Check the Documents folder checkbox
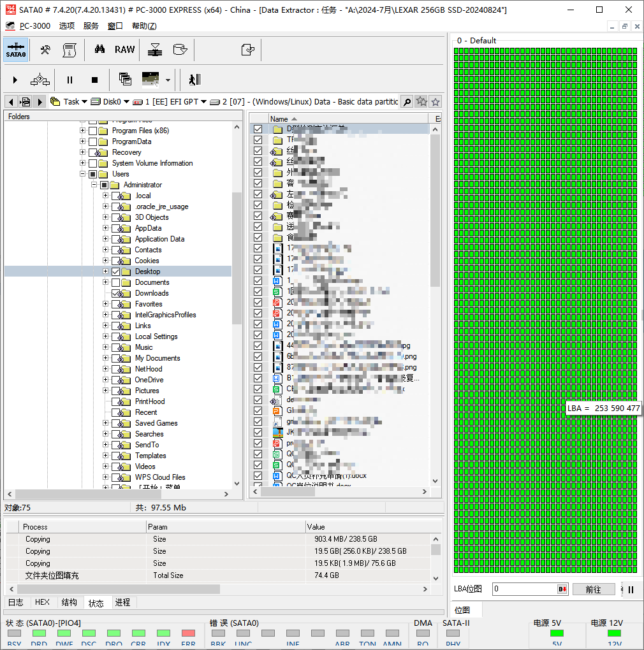644x650 pixels. (115, 282)
